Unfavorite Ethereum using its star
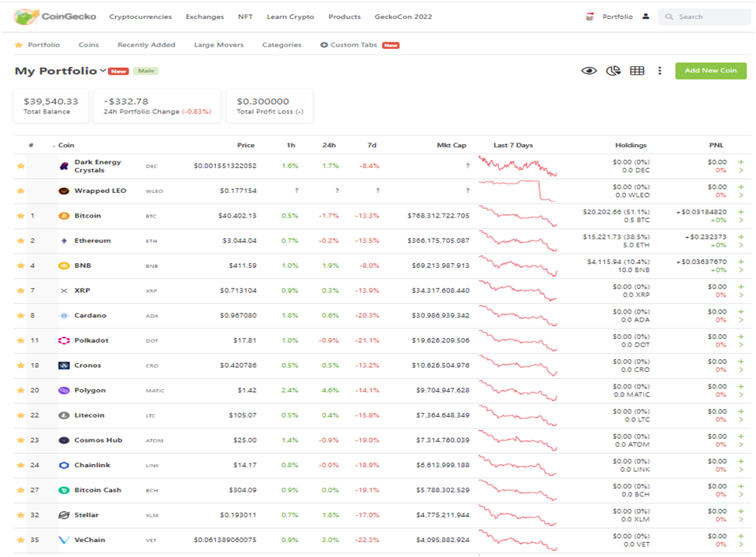The image size is (756, 557). pyautogui.click(x=20, y=240)
